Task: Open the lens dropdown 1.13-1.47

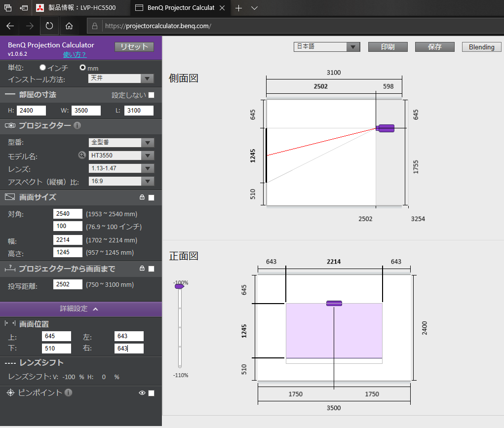Action: pyautogui.click(x=121, y=168)
